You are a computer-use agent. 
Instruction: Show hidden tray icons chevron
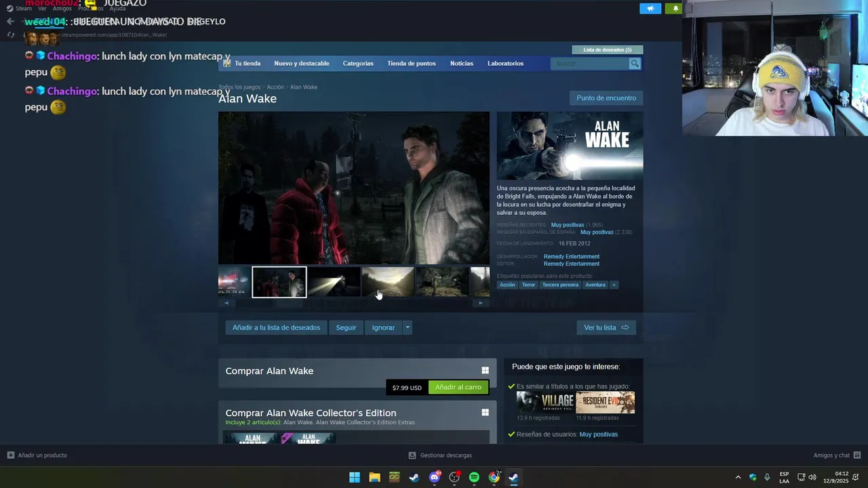[x=738, y=477]
